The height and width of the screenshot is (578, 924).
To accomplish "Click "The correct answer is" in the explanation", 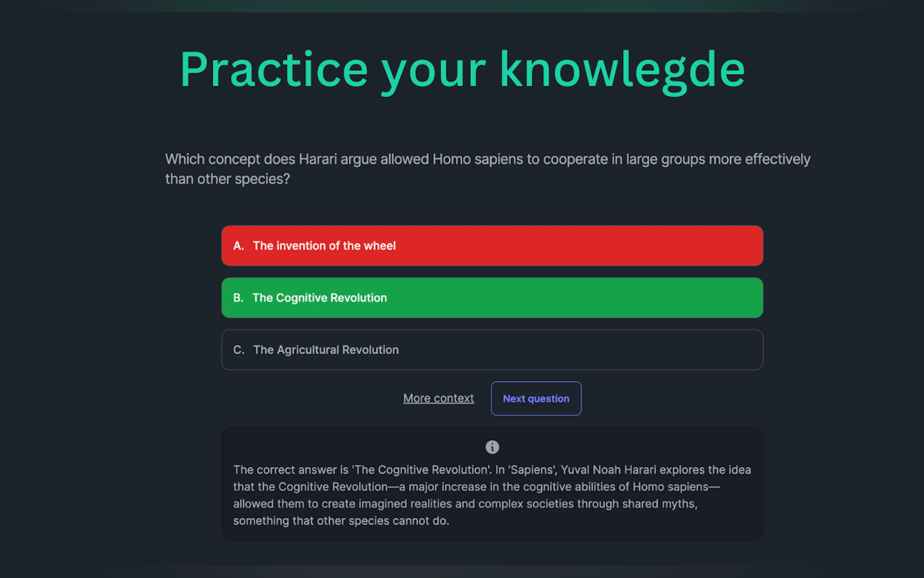I will [x=290, y=470].
